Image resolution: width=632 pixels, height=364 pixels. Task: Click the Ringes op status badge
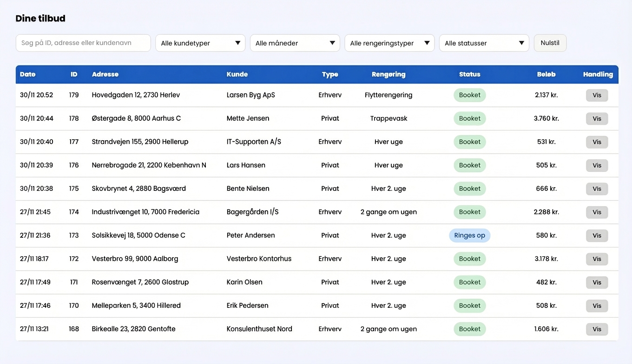tap(470, 235)
